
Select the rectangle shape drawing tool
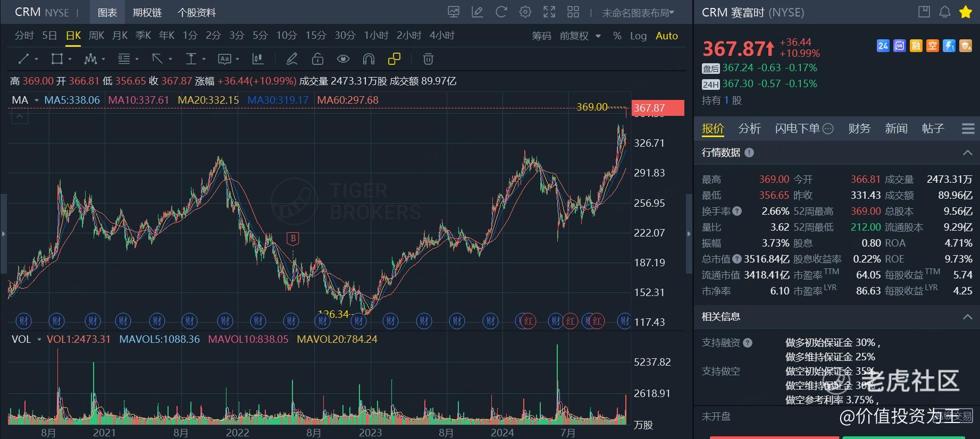coord(57,59)
